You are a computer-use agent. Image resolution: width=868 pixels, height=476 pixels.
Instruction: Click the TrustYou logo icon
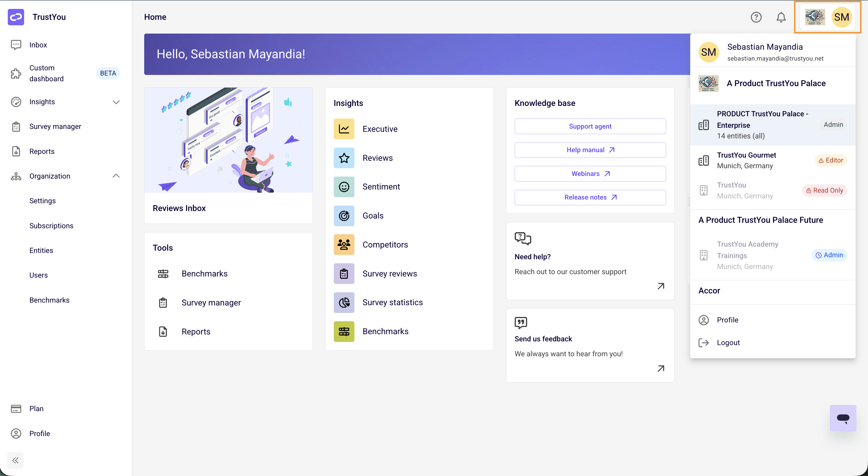pyautogui.click(x=16, y=17)
